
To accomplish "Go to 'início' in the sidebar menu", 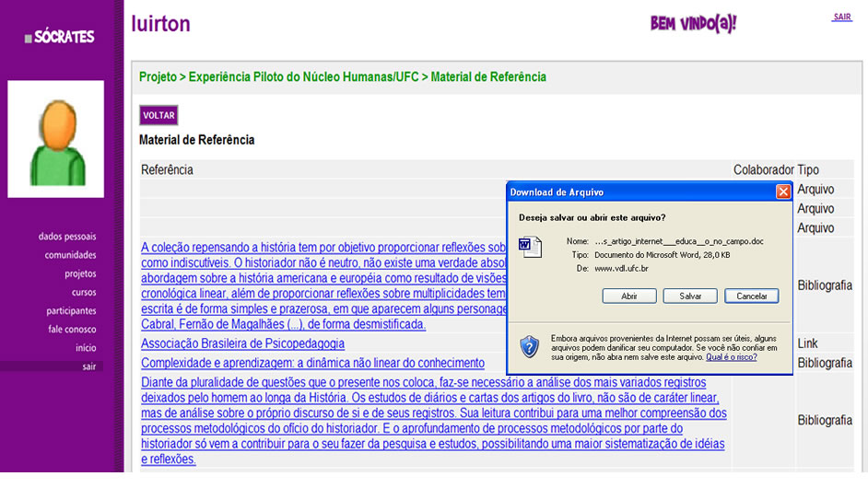I will 86,347.
